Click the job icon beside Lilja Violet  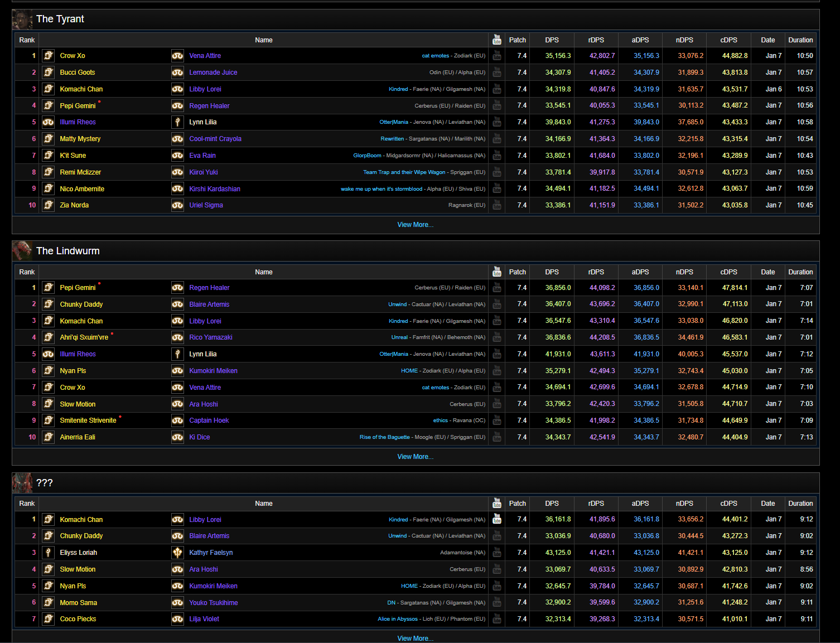click(x=177, y=618)
